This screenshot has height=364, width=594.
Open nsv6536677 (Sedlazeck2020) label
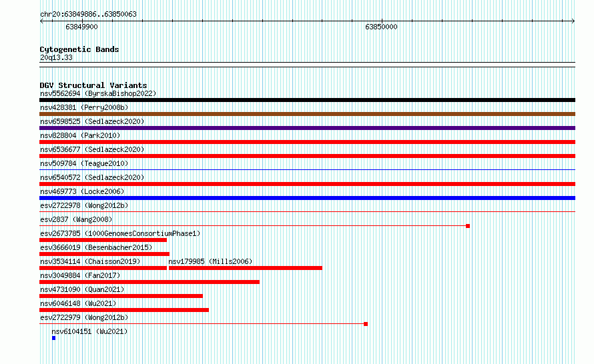pyautogui.click(x=92, y=149)
